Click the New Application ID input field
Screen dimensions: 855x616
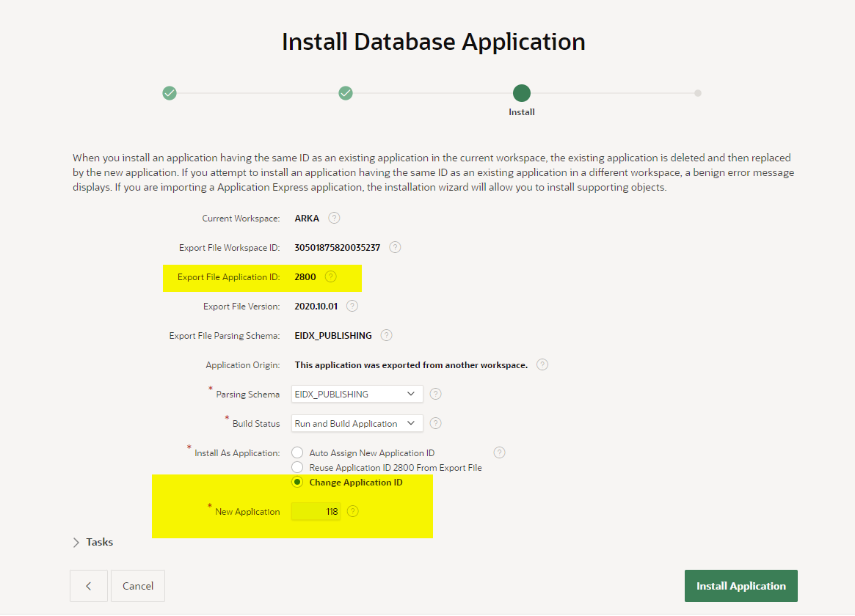[316, 511]
